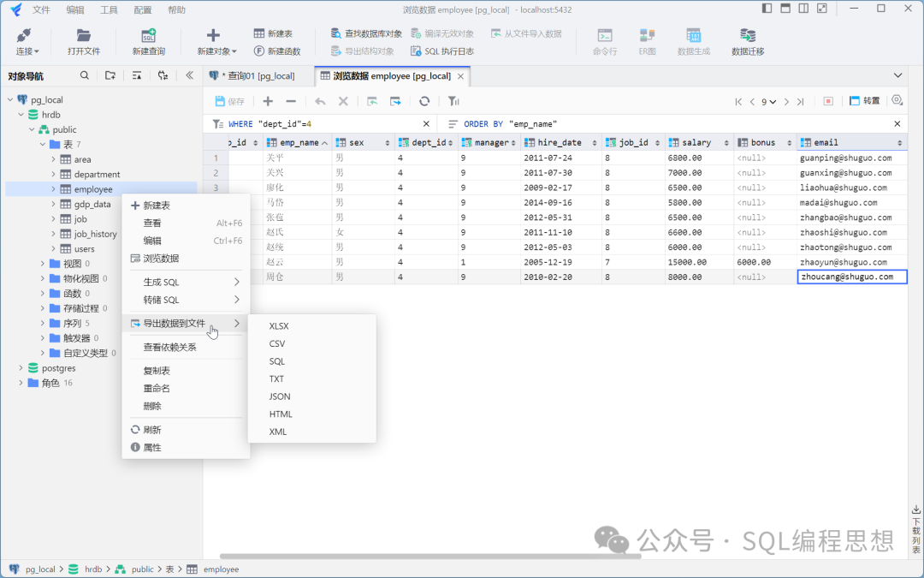
Task: Expand the 视图 folder in the tree
Action: [43, 264]
